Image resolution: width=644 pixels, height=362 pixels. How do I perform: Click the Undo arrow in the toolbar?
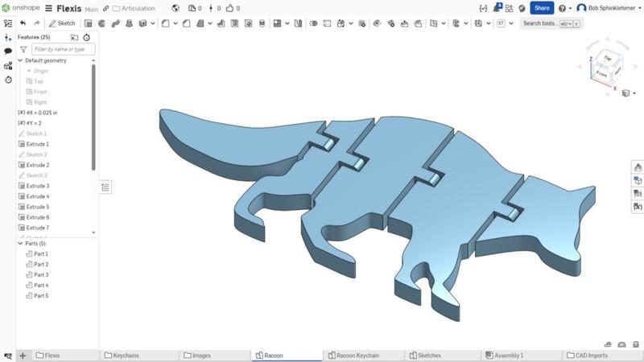pyautogui.click(x=23, y=23)
